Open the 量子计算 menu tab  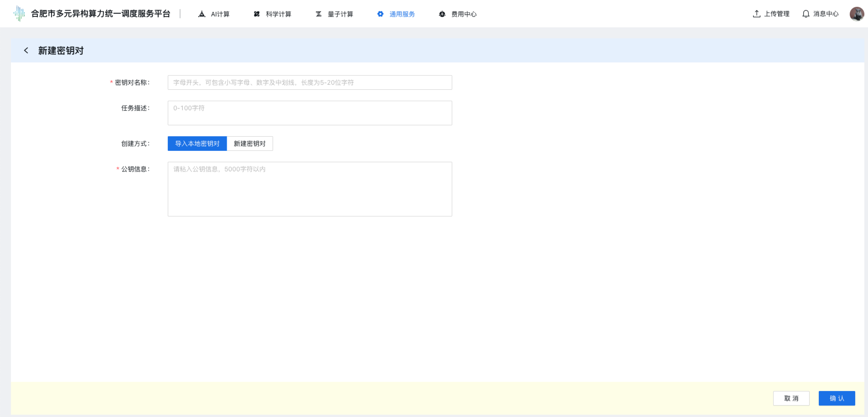pyautogui.click(x=340, y=14)
